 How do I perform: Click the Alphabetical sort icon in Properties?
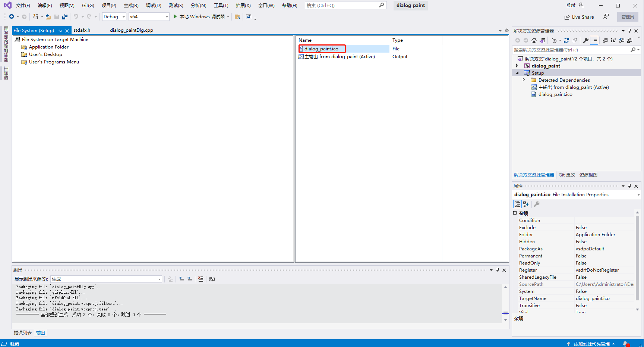pyautogui.click(x=526, y=204)
